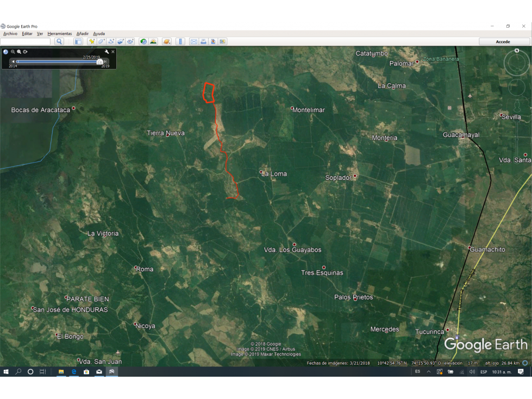Image resolution: width=532 pixels, height=399 pixels.
Task: Open File Explorer from the taskbar
Action: pyautogui.click(x=61, y=372)
